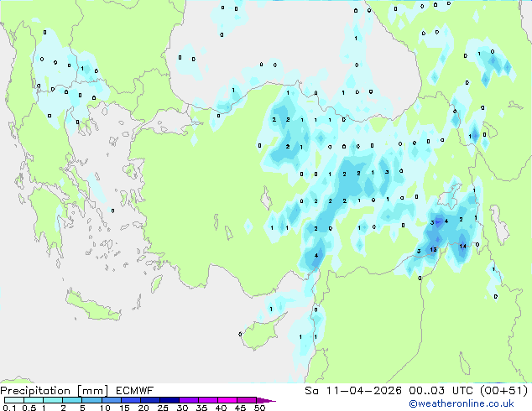Select the 10–15 mm legend swatch

pos(111,400)
